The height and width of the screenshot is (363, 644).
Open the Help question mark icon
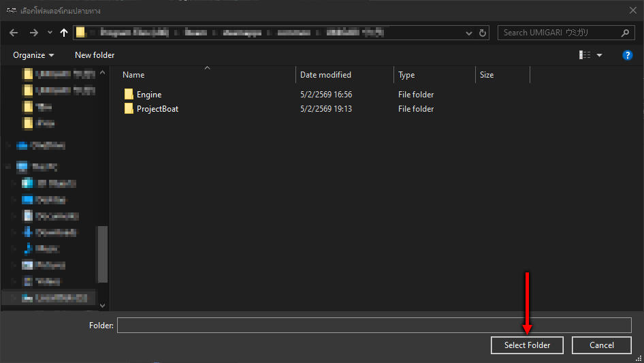tap(628, 55)
